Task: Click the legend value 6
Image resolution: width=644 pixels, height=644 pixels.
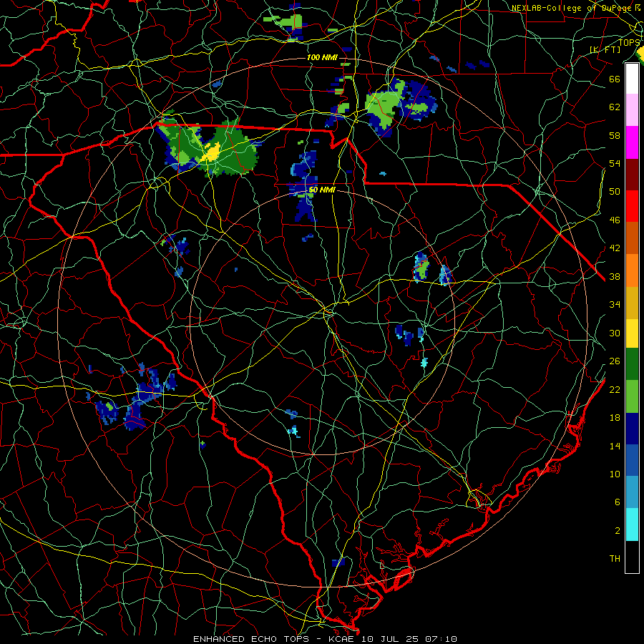Action: click(618, 502)
